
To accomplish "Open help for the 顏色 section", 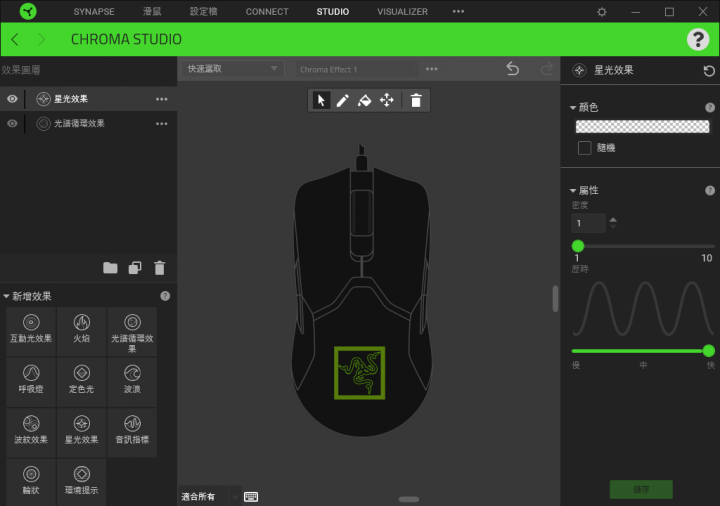I will click(710, 107).
